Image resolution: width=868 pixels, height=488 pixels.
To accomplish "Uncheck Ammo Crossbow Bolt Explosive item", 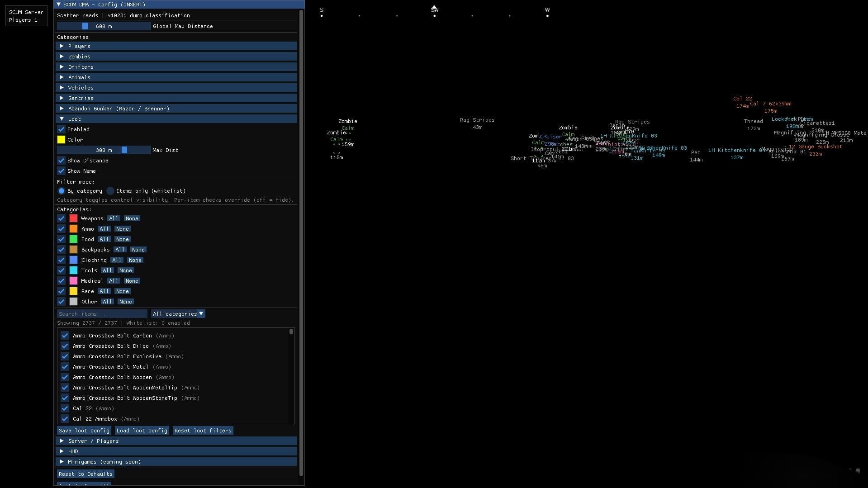I will click(x=65, y=356).
